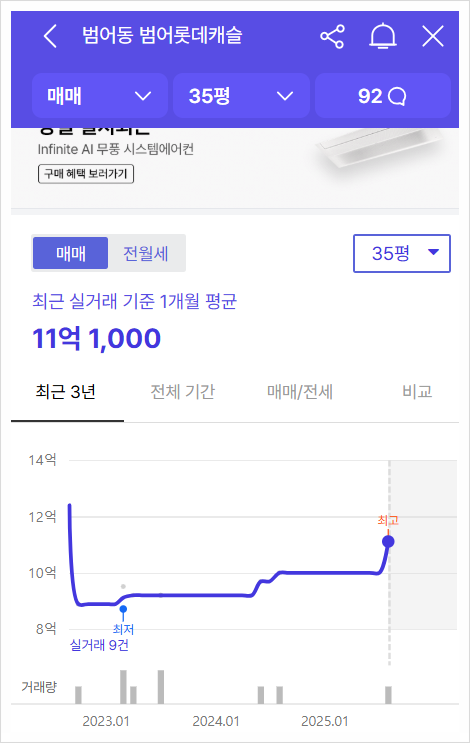The height and width of the screenshot is (743, 470).
Task: Switch to the 전체 기간 tab
Action: pos(182,392)
